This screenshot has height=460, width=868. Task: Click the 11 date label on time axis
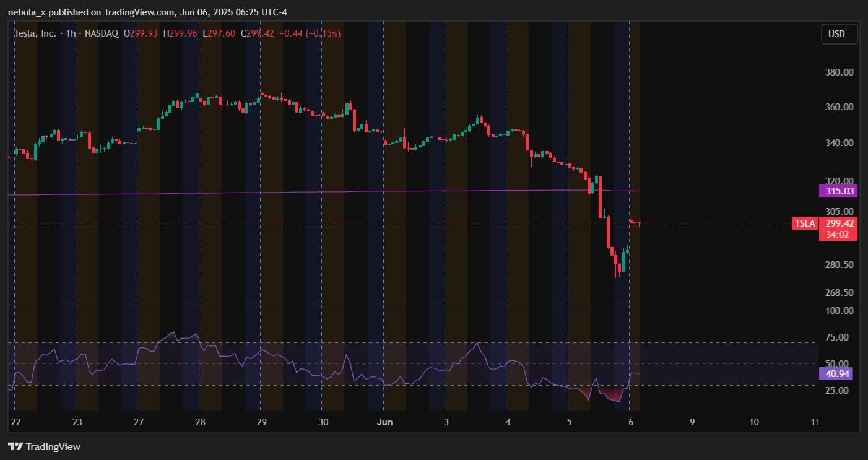point(815,422)
